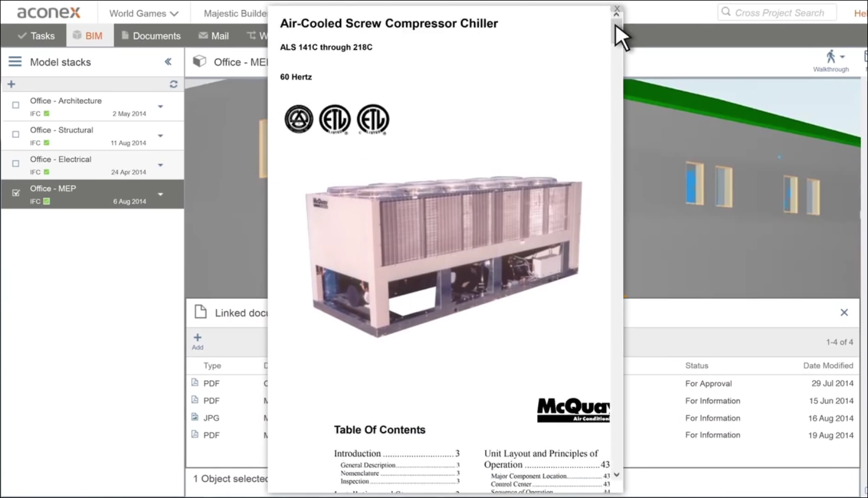
Task: Refresh the model stacks list
Action: (173, 84)
